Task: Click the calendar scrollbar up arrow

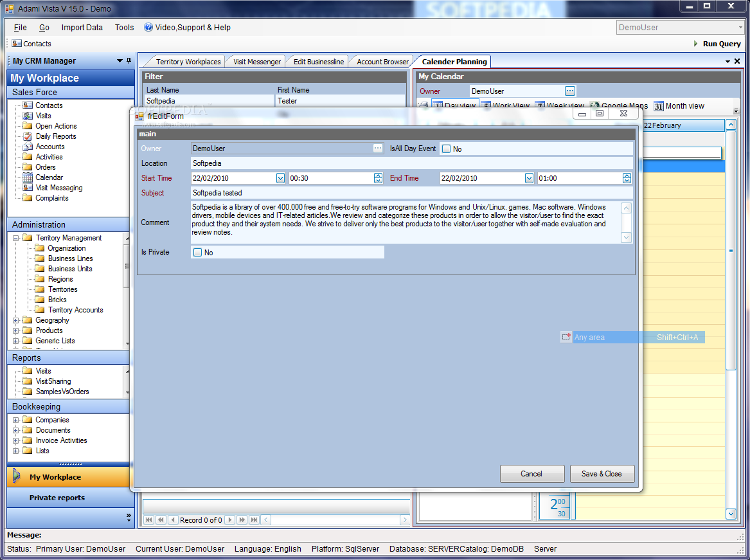Action: click(731, 125)
